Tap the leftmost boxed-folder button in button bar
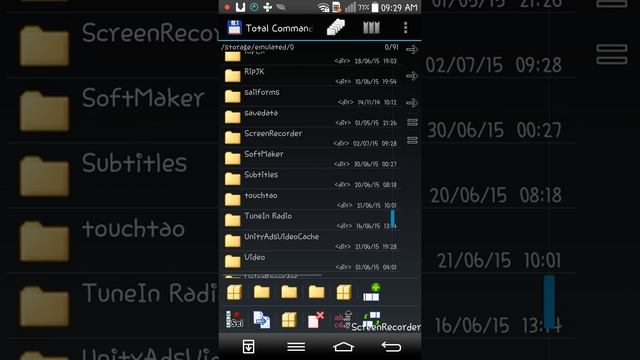 (x=234, y=292)
